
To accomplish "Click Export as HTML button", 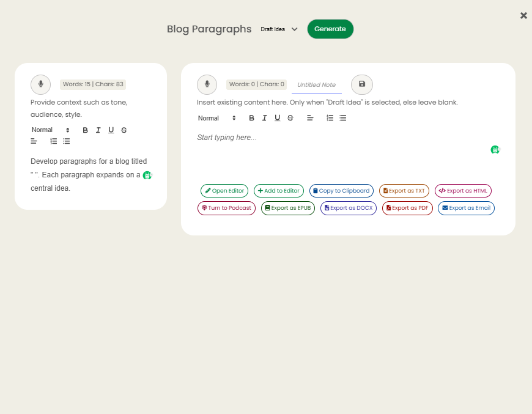I will 463,191.
